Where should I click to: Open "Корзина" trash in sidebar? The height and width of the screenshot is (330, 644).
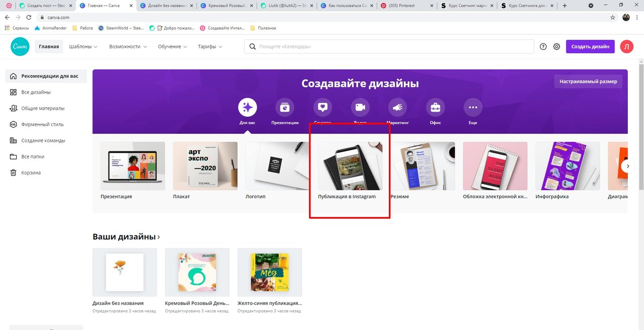[46, 173]
